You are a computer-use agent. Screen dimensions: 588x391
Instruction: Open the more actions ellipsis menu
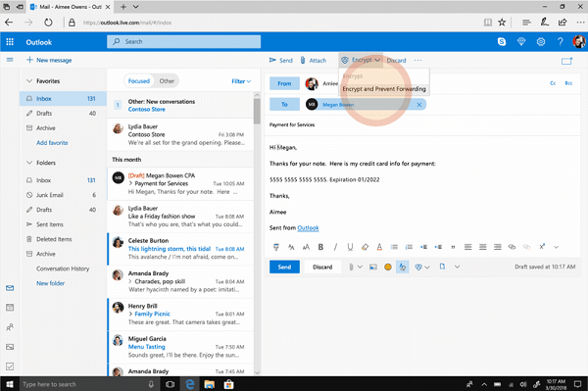[417, 60]
